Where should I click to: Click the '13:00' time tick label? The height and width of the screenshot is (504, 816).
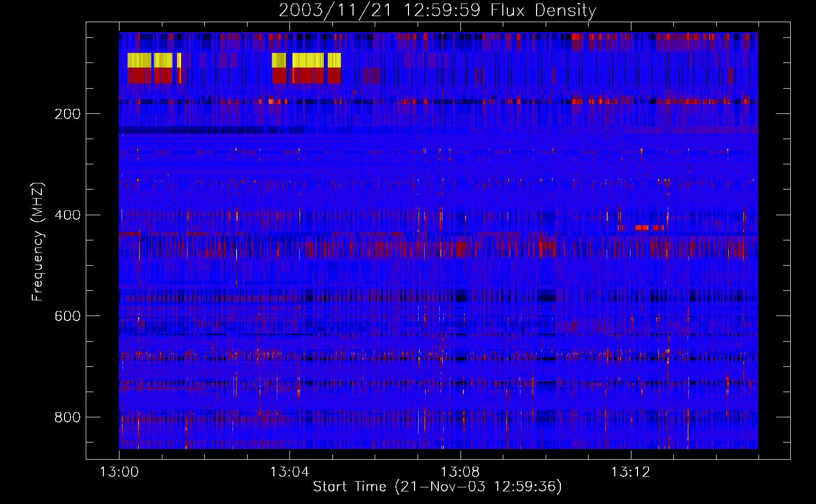pos(119,472)
